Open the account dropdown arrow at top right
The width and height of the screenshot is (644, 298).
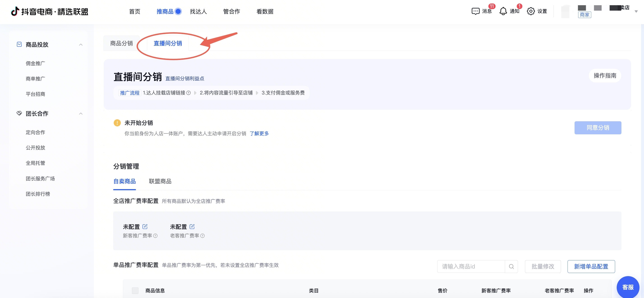point(636,11)
